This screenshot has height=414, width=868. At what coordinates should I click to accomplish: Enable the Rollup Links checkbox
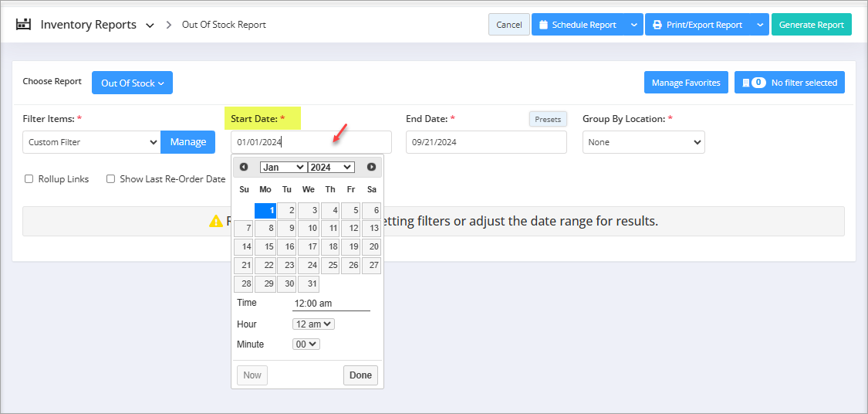pos(29,179)
